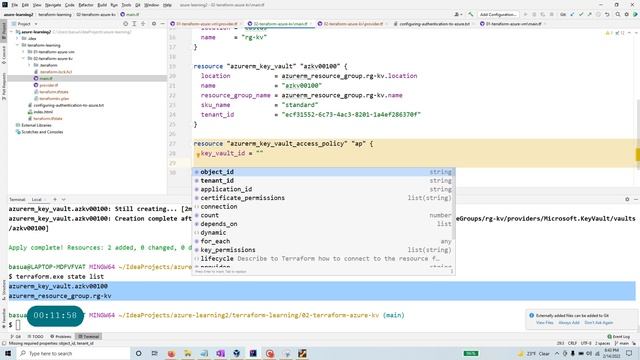Click Git update project arrow icon

[572, 14]
